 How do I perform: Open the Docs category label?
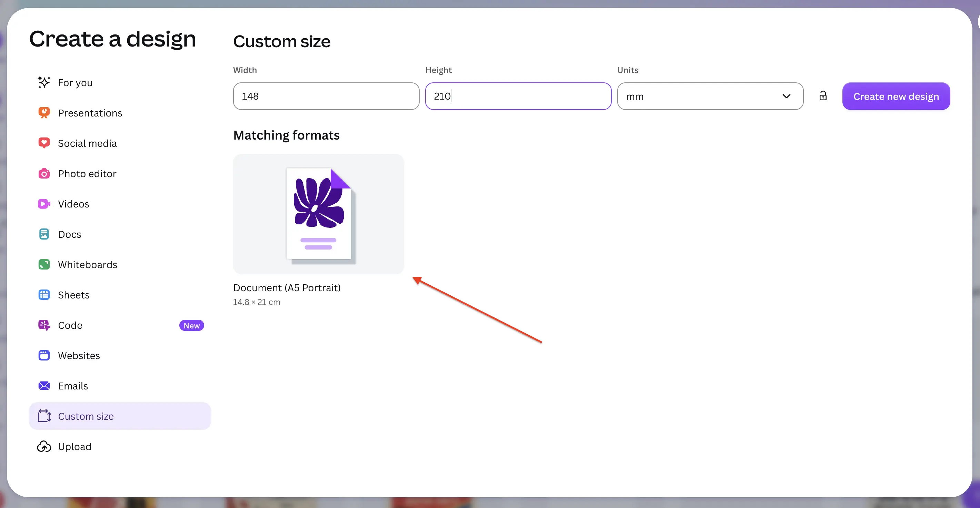point(69,234)
